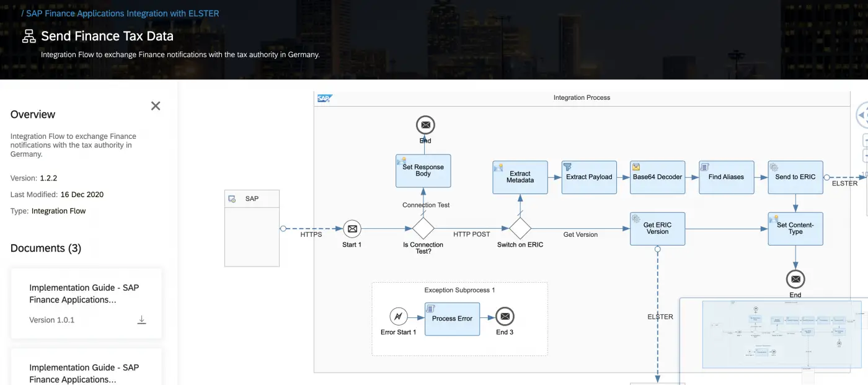Click the integration flow icon beside the page title

click(x=29, y=36)
